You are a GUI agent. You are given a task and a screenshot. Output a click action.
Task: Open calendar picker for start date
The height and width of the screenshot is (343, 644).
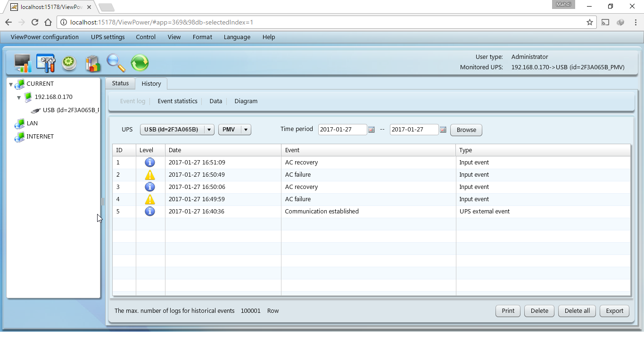pyautogui.click(x=372, y=130)
